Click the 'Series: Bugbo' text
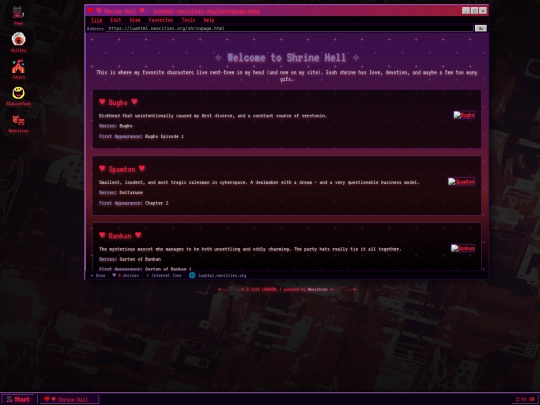This screenshot has height=405, width=540. pyautogui.click(x=116, y=126)
